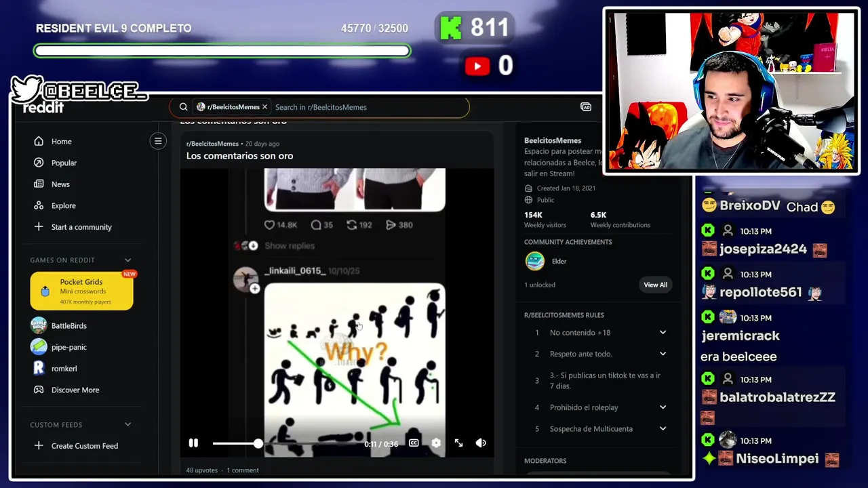The height and width of the screenshot is (488, 868).
Task: Expand the video to fullscreen
Action: click(x=458, y=443)
